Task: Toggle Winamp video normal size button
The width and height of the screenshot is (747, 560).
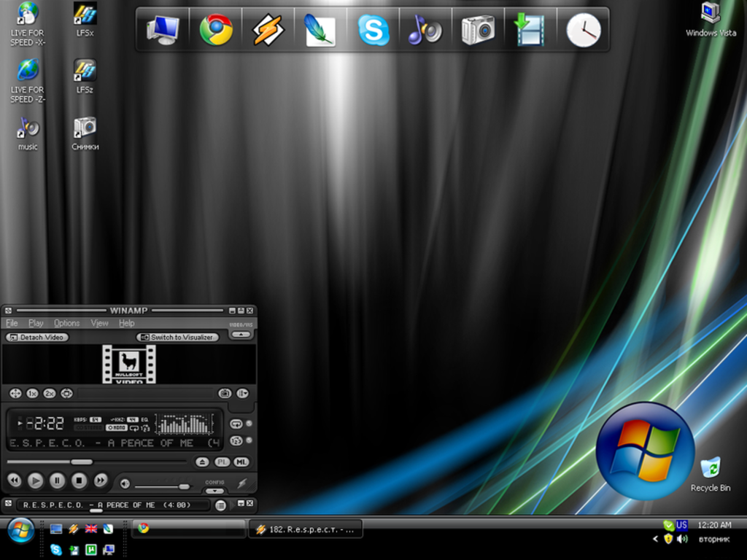Action: 66,393
